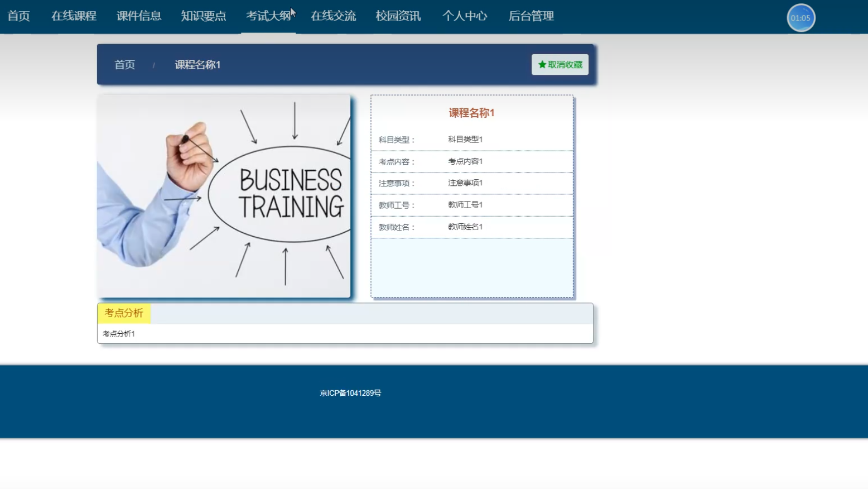Enter 后台管理 admin area
868x489 pixels.
pos(531,16)
